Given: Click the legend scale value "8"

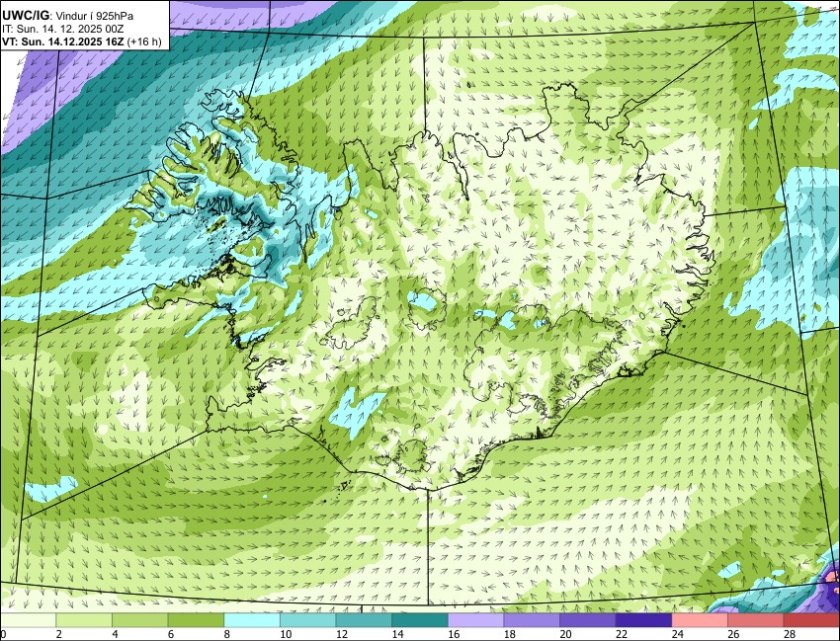Looking at the screenshot, I should pos(227,634).
